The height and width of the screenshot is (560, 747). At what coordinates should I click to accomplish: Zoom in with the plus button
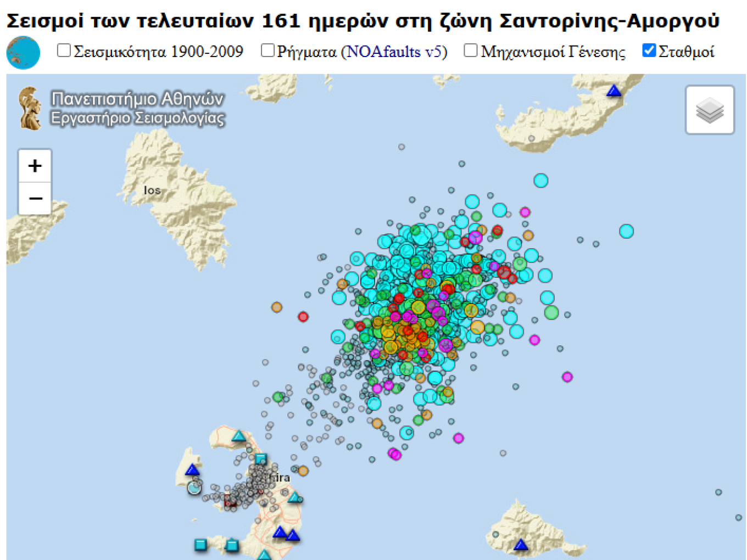coord(35,166)
